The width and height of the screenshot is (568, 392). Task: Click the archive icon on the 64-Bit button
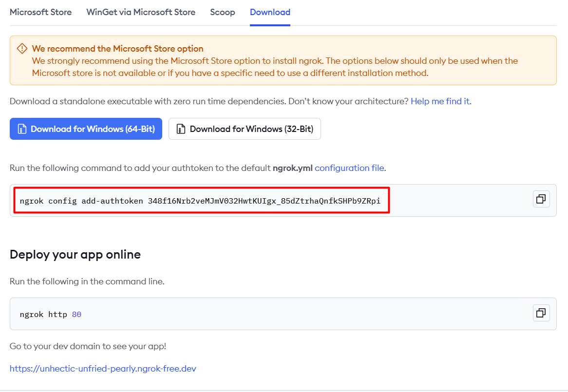point(22,129)
